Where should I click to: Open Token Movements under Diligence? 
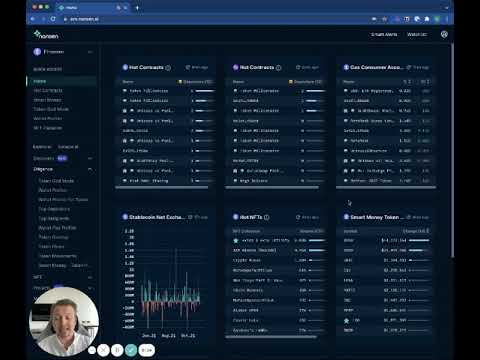coord(57,256)
